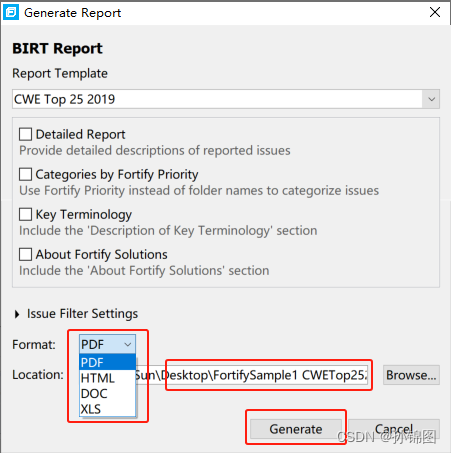Open the Report Template dropdown

pyautogui.click(x=431, y=99)
